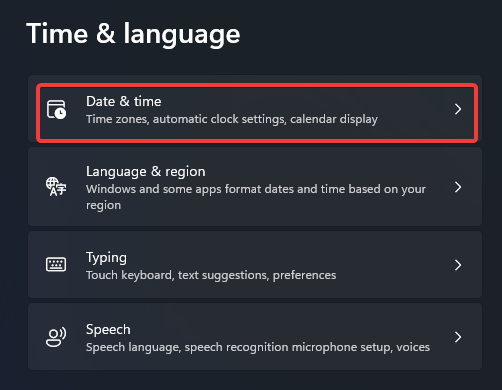The width and height of the screenshot is (502, 390).
Task: Click the 'Time & language' page heading
Action: tap(133, 34)
